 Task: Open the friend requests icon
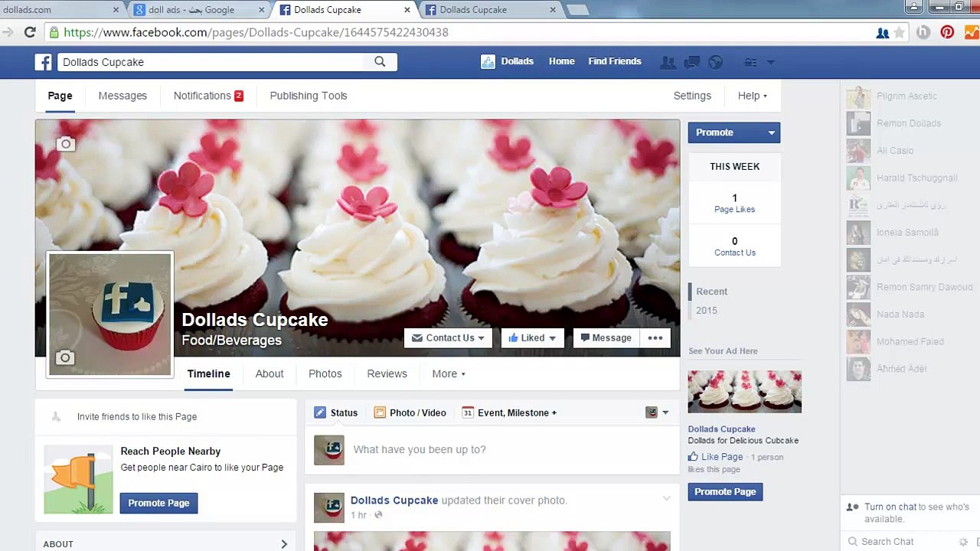[668, 62]
